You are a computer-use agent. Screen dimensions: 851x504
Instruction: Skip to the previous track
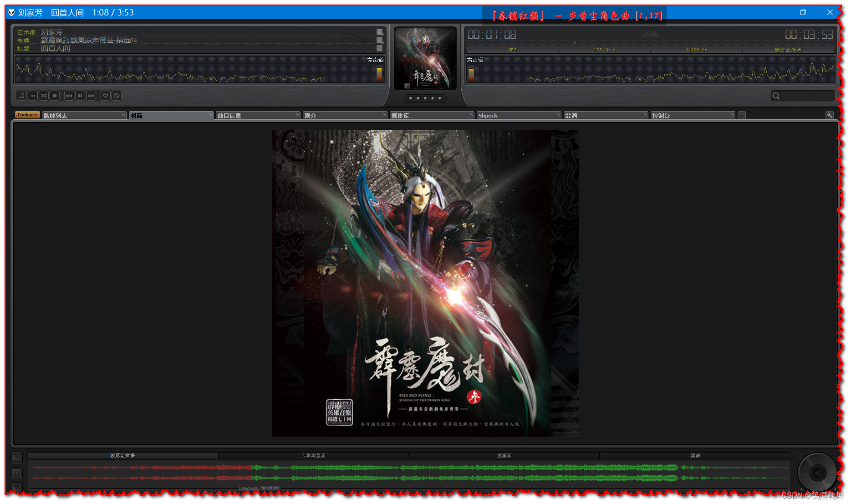click(69, 96)
